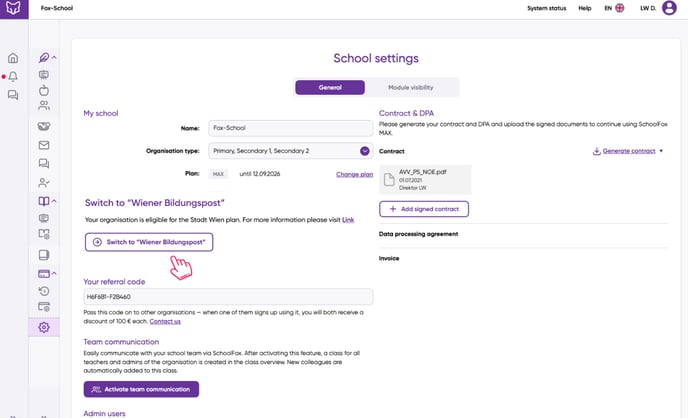
Task: Open System status in the top bar
Action: (x=546, y=8)
